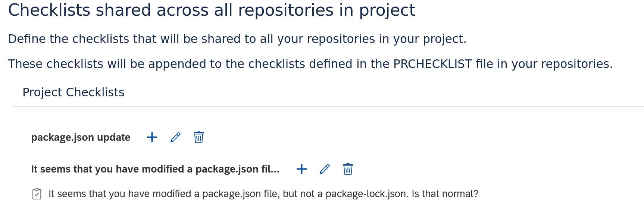Screen dimensions: 644x211
Task: Click 'package-lock.json' in the checklist item text
Action: (x=366, y=194)
